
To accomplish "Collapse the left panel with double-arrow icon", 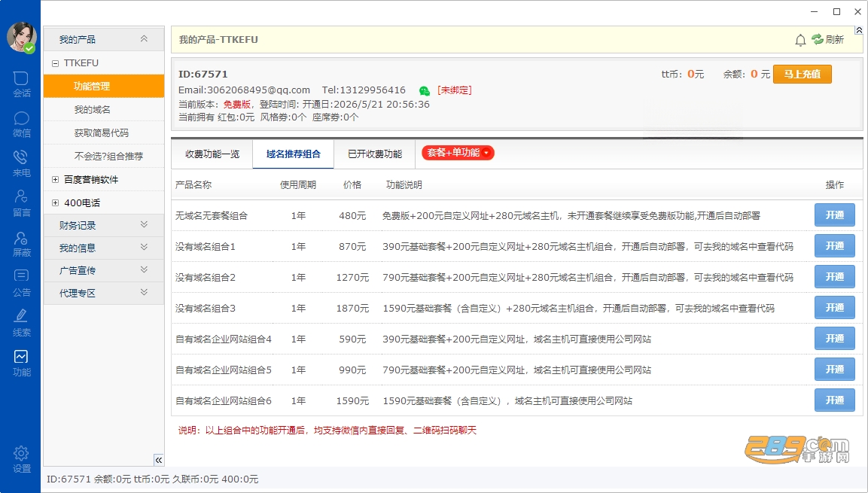I will coord(159,460).
